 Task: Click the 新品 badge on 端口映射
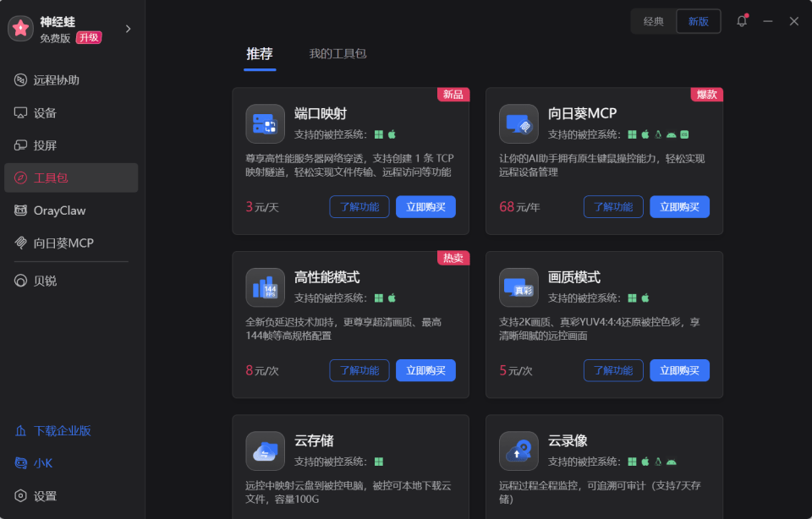[453, 95]
